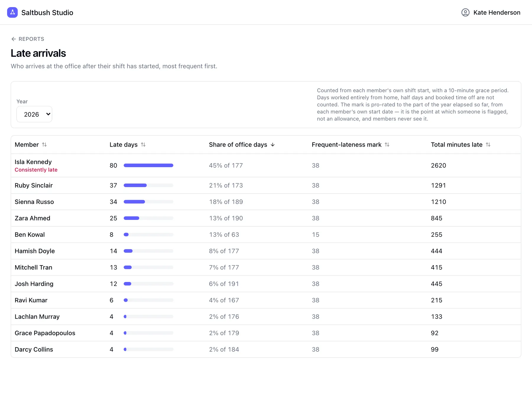The width and height of the screenshot is (532, 399).
Task: Click '6% of 191' share value
Action: (x=224, y=284)
